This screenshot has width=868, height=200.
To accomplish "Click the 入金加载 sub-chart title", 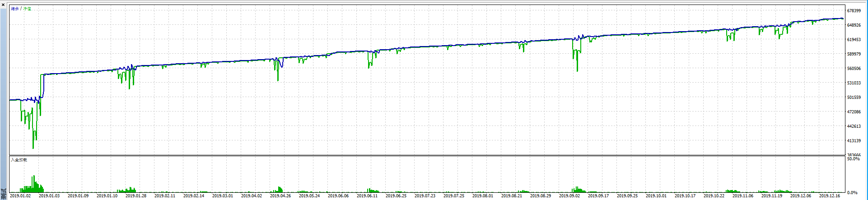I will tap(19, 160).
